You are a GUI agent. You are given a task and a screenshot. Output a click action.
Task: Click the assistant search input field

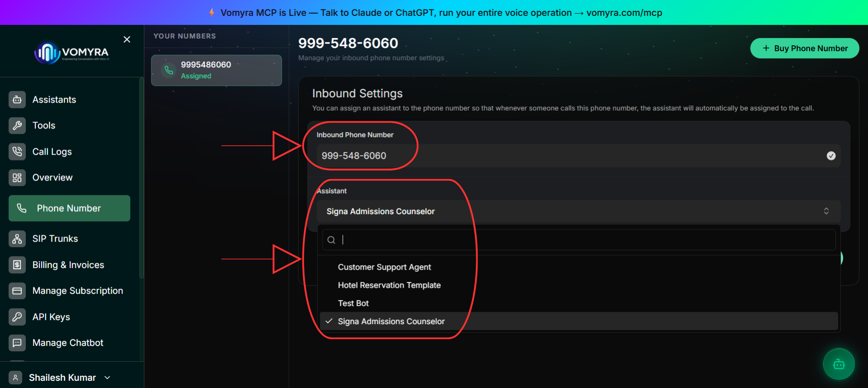coord(579,240)
